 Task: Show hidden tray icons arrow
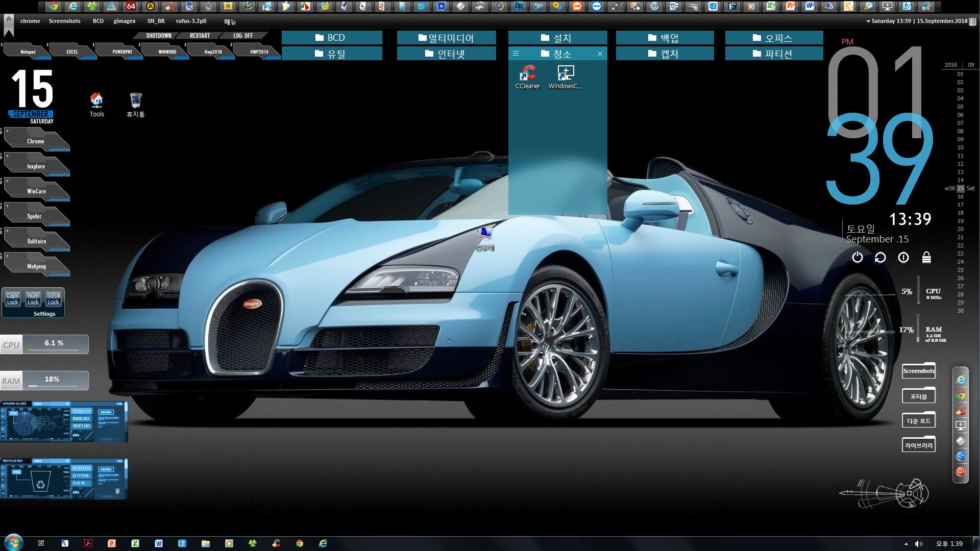coord(906,544)
